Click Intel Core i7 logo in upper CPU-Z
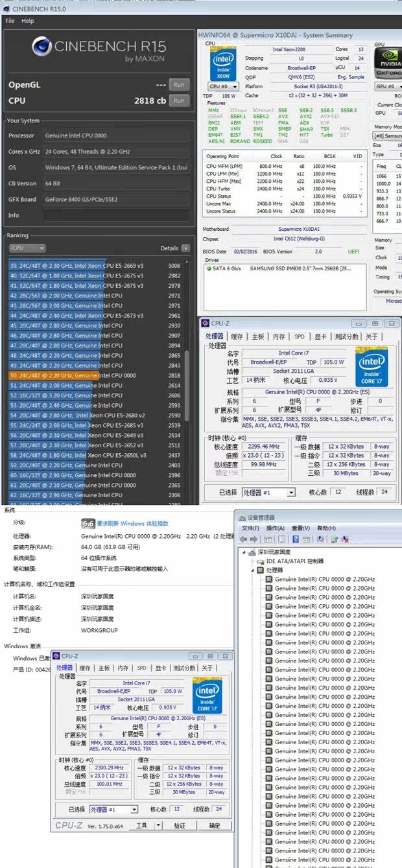Image resolution: width=402 pixels, height=868 pixels. pyautogui.click(x=372, y=367)
